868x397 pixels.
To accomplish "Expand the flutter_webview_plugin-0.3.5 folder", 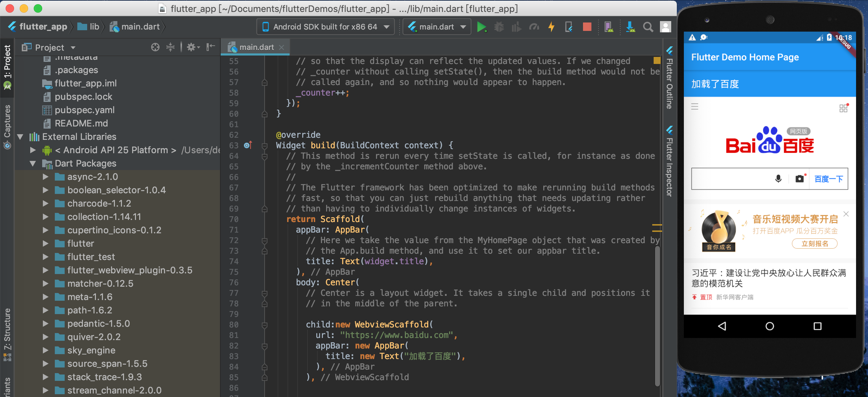I will coord(46,270).
